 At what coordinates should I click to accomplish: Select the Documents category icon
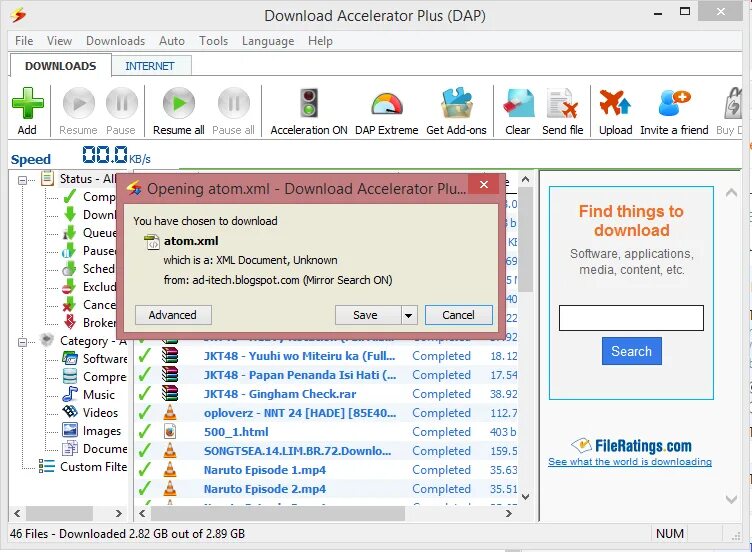(70, 448)
